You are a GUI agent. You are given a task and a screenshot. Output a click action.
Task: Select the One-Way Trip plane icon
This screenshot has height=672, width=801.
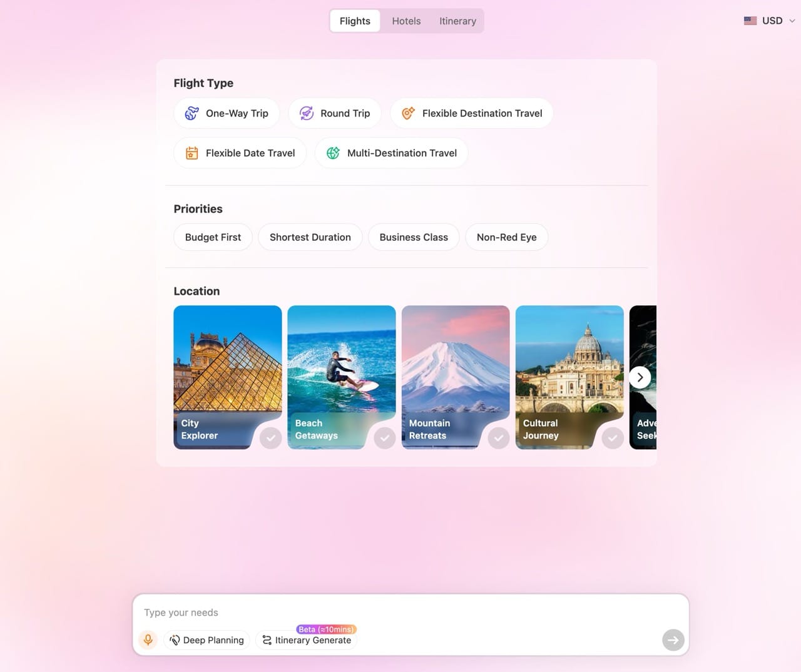(x=191, y=113)
